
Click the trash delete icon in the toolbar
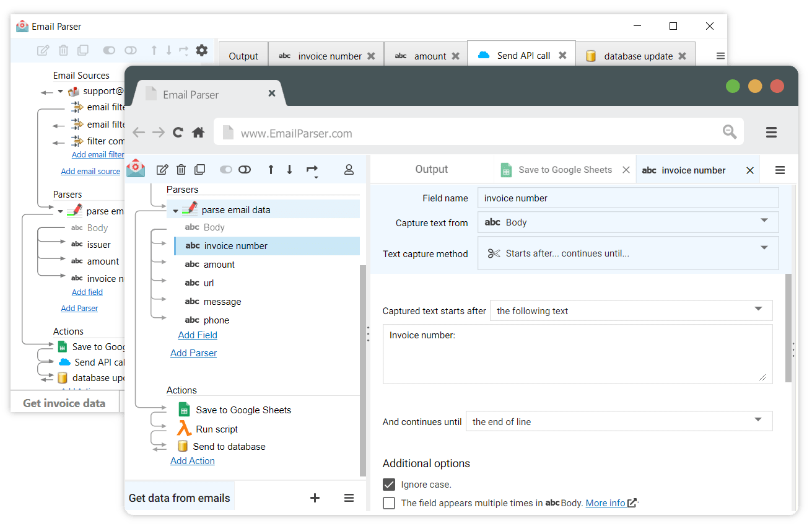click(181, 169)
